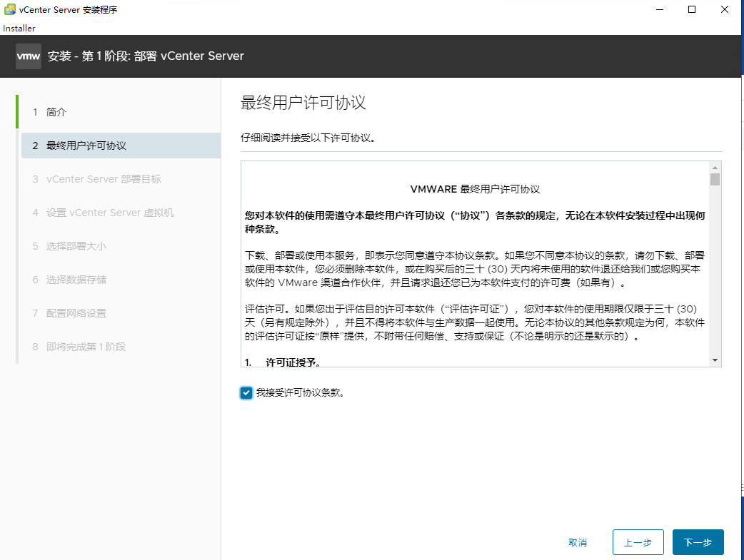744x560 pixels.
Task: Open the Installer menu
Action: tap(19, 29)
